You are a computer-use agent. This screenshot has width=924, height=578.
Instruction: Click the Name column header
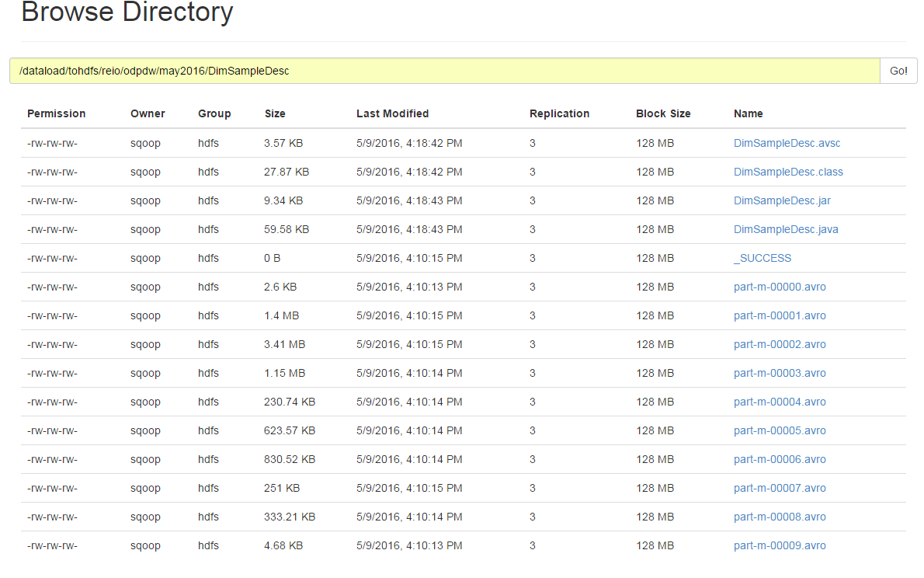point(748,113)
